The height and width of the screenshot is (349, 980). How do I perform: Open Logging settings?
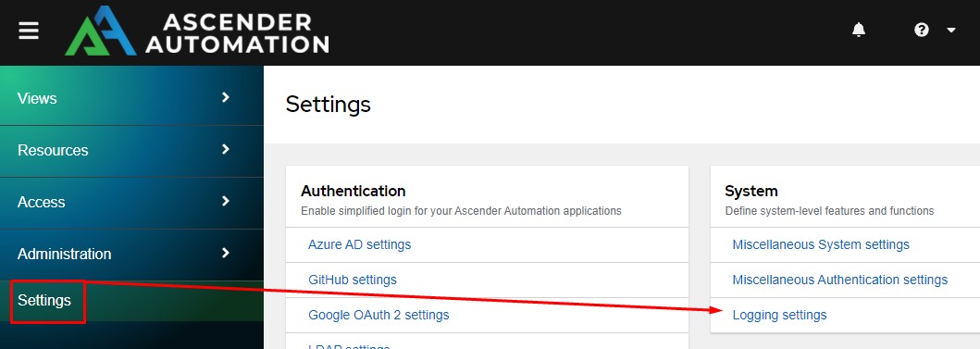(x=779, y=316)
